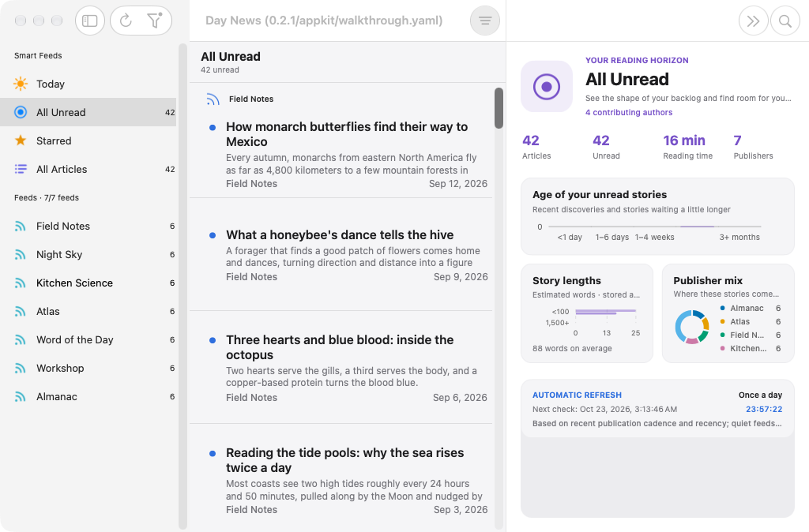Screen dimensions: 809x532
Task: Click the Age of your unread stories card
Action: pos(657,216)
